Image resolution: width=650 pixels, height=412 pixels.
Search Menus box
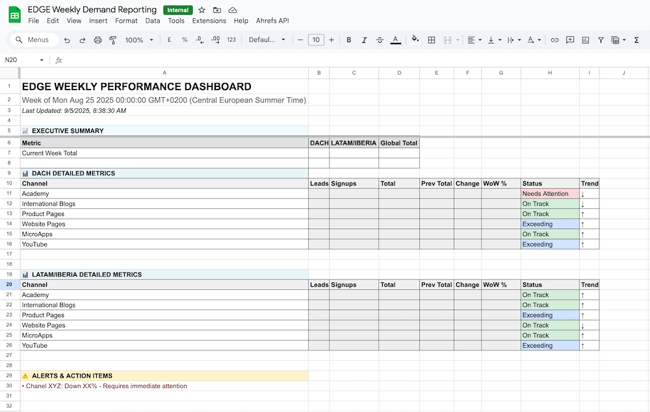click(34, 40)
